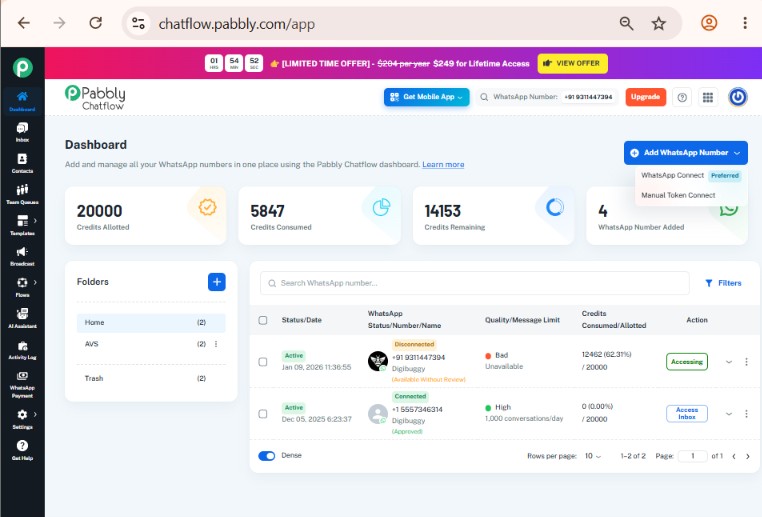The image size is (762, 517).
Task: Follow the Learn more link
Action: tap(443, 164)
